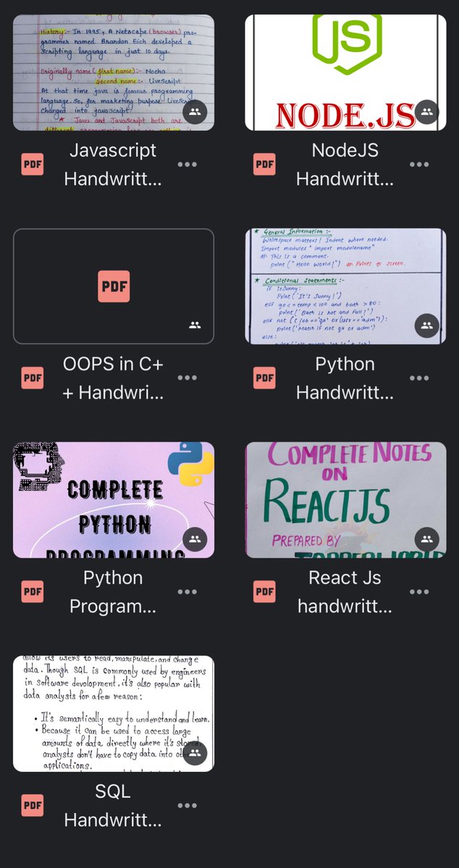Click PDF icon beside OOPS in C++ title
The image size is (459, 868).
33,378
